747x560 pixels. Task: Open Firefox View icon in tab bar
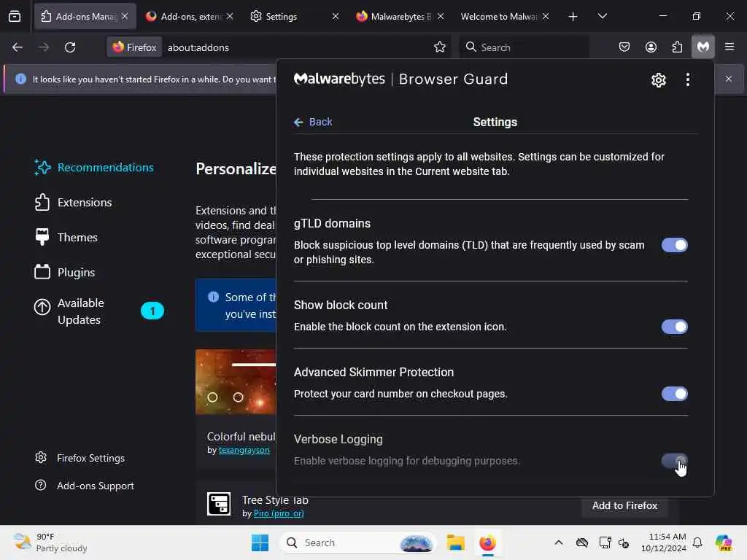click(15, 16)
